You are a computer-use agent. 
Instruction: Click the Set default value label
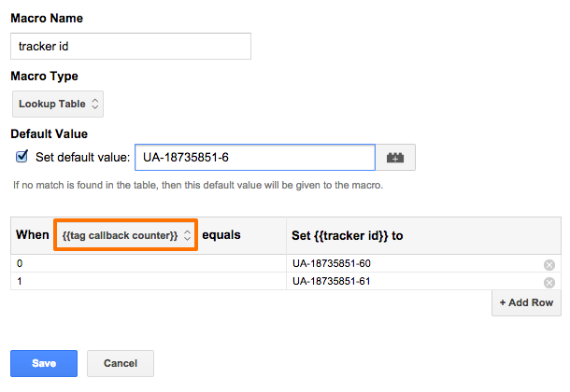(82, 157)
